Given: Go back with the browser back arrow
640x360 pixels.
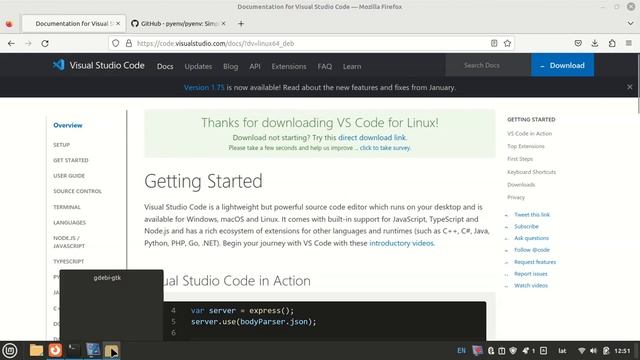Looking at the screenshot, I should (x=11, y=43).
